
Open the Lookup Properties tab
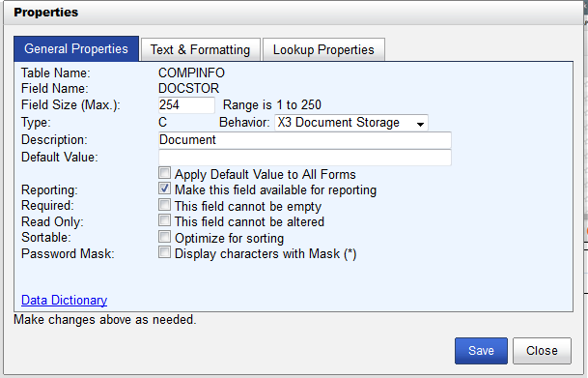(x=323, y=49)
